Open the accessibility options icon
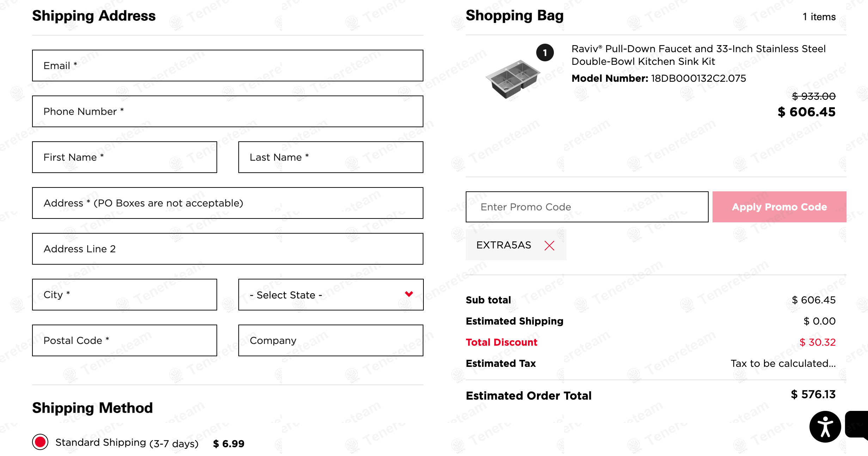This screenshot has width=868, height=456. 825,426
